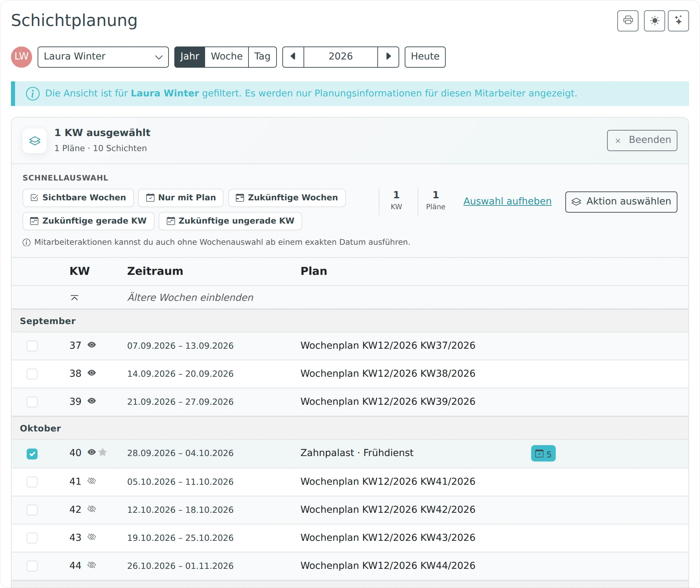700x588 pixels.
Task: Toggle hidden eye icon for KW 44
Action: pos(92,565)
